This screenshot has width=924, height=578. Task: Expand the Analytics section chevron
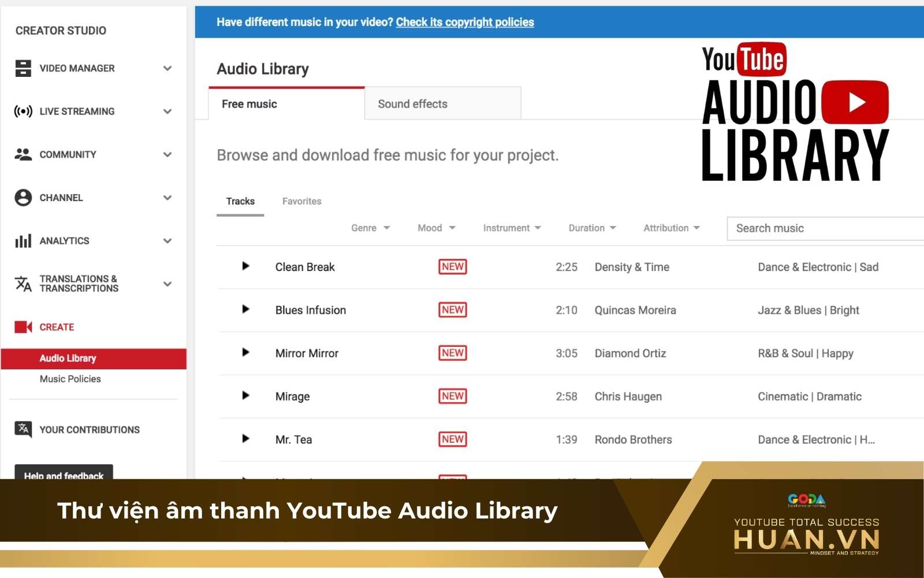167,241
